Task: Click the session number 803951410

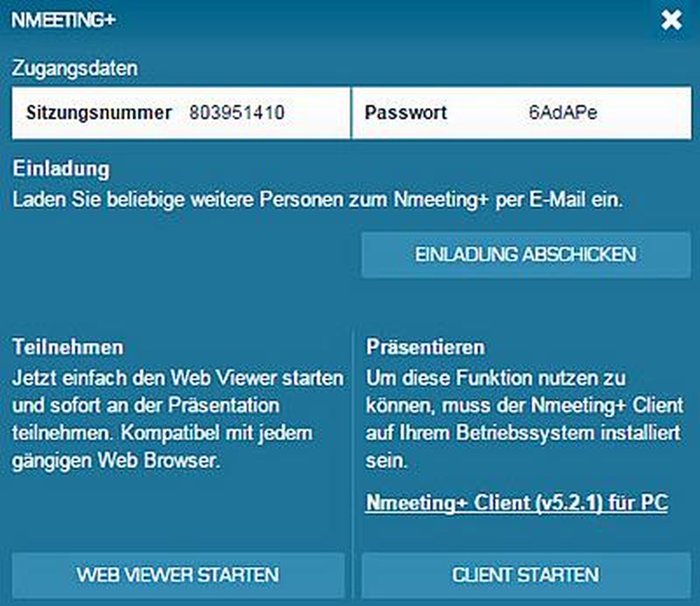Action: pos(237,113)
